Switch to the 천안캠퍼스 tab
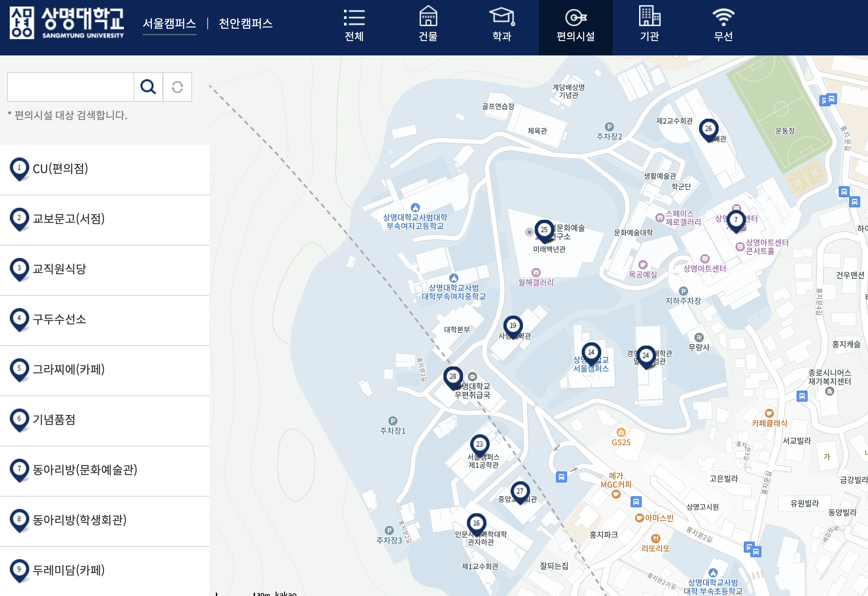 point(246,23)
